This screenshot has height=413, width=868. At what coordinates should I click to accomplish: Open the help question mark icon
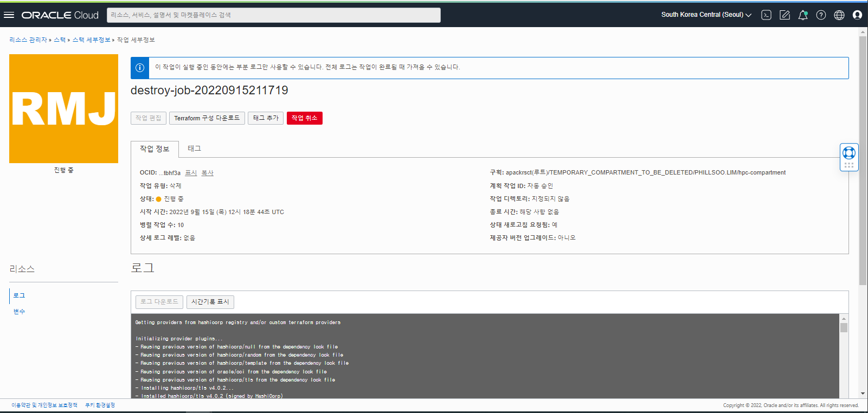pos(821,15)
